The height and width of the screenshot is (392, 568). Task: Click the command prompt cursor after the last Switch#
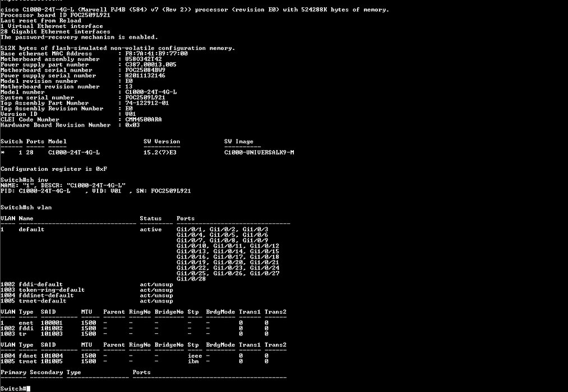(x=28, y=389)
